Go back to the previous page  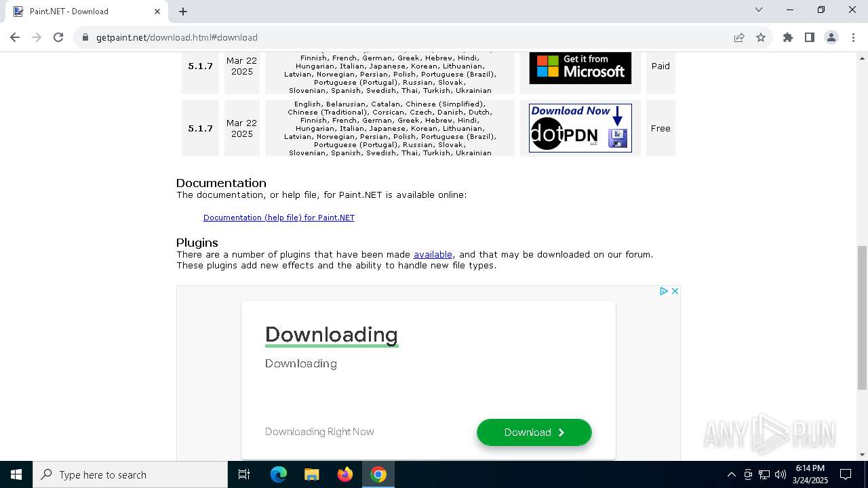pos(15,37)
